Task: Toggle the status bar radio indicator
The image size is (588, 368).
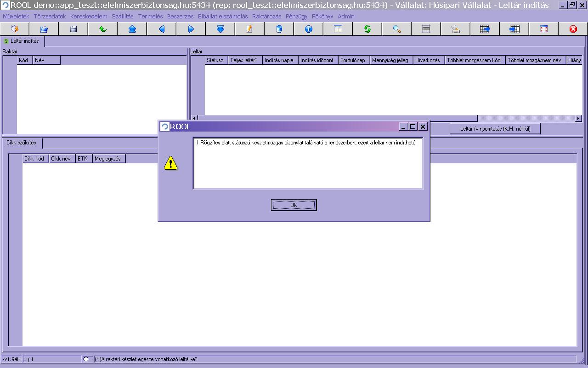Action: [x=86, y=359]
